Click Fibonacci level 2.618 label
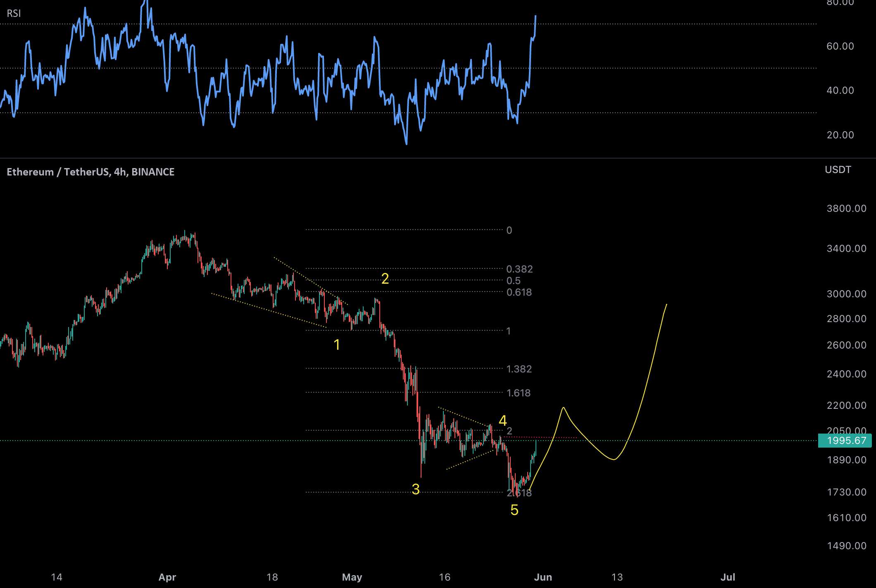This screenshot has height=588, width=876. tap(519, 493)
